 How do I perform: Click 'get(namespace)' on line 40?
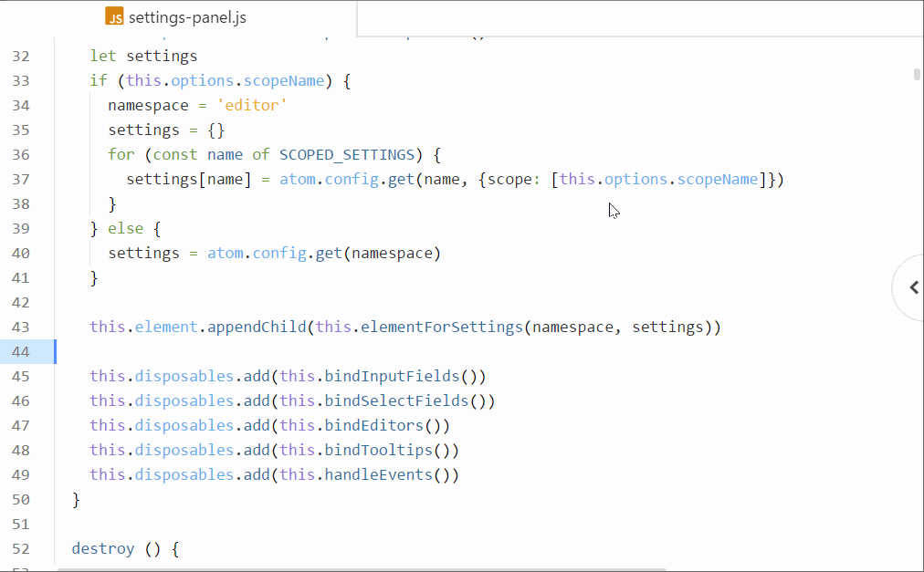(x=378, y=254)
